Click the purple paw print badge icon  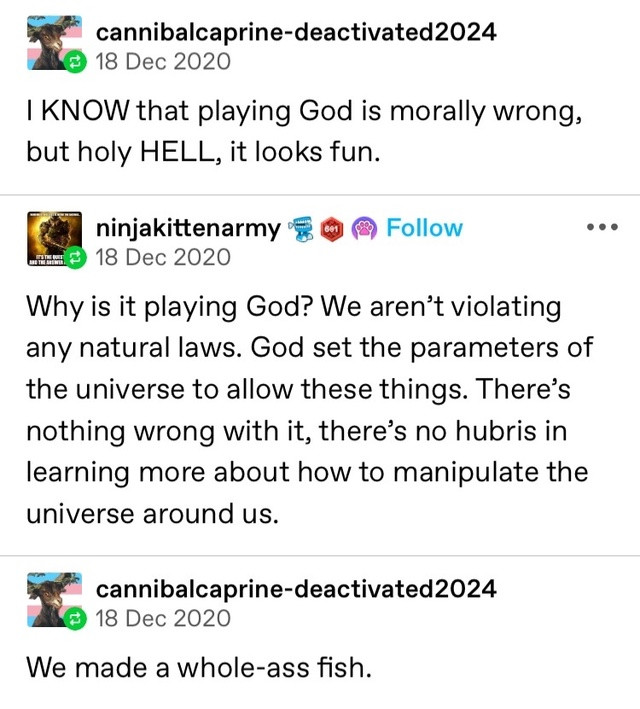361,228
